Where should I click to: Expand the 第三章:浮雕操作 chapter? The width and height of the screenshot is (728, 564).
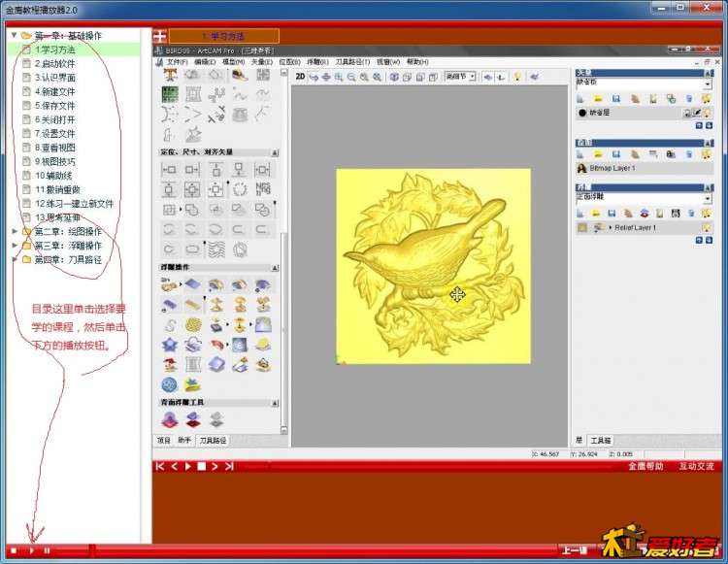(15, 245)
